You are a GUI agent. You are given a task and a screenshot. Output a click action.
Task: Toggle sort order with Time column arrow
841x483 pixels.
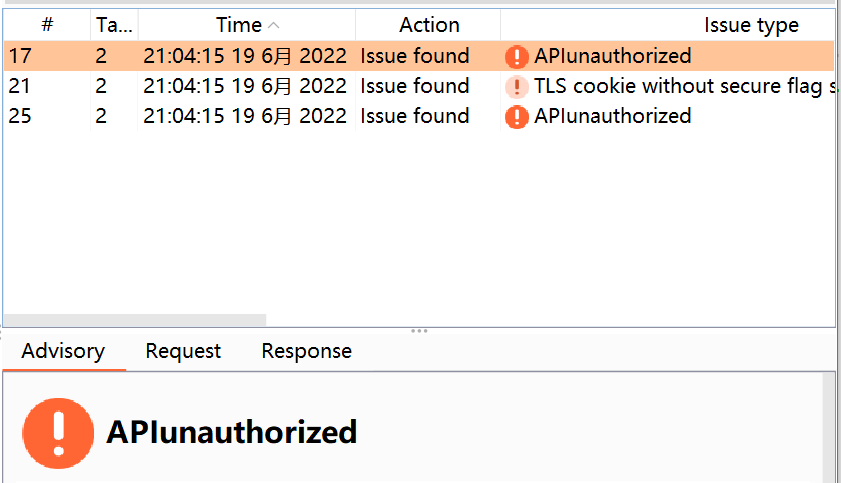tap(274, 25)
